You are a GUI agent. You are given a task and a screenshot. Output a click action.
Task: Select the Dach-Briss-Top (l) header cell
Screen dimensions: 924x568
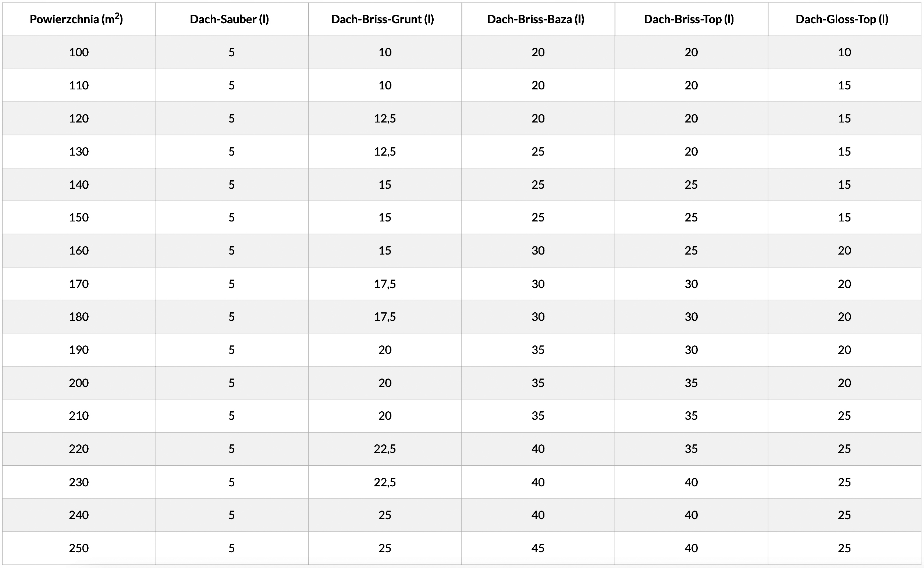(689, 19)
